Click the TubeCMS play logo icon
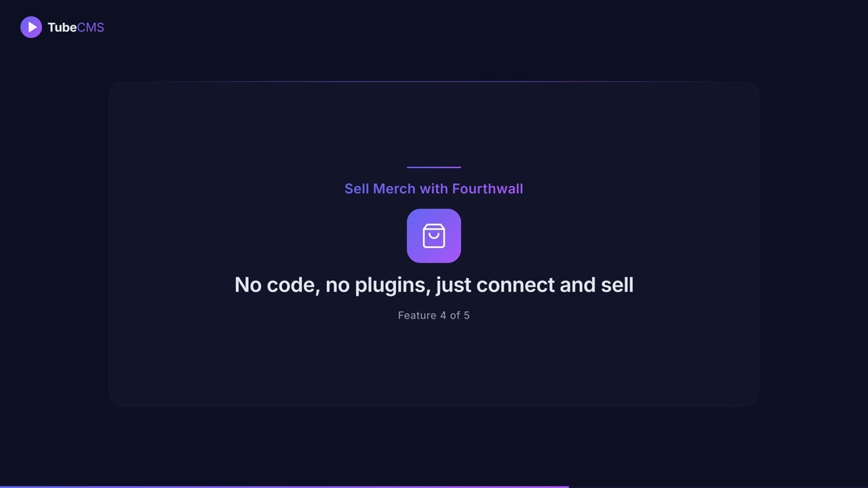868x488 pixels. 31,27
